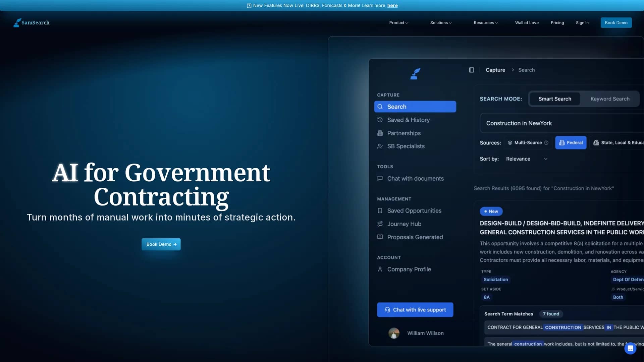644x362 pixels.
Task: Click the Journey Hub route icon
Action: point(380,224)
